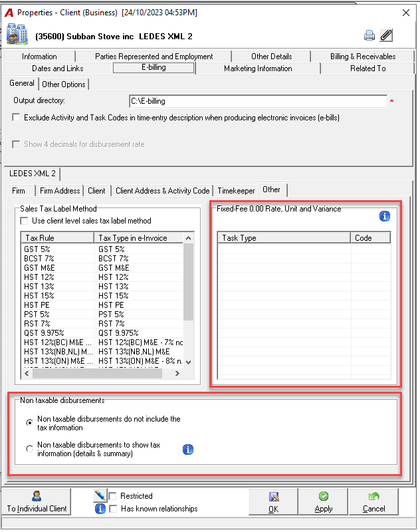
Task: Open the Related To tab
Action: tap(367, 68)
